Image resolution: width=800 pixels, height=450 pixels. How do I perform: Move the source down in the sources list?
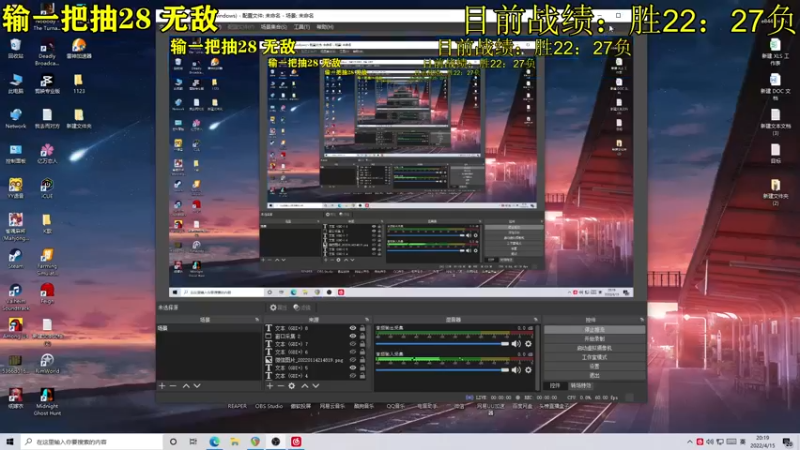(x=316, y=386)
